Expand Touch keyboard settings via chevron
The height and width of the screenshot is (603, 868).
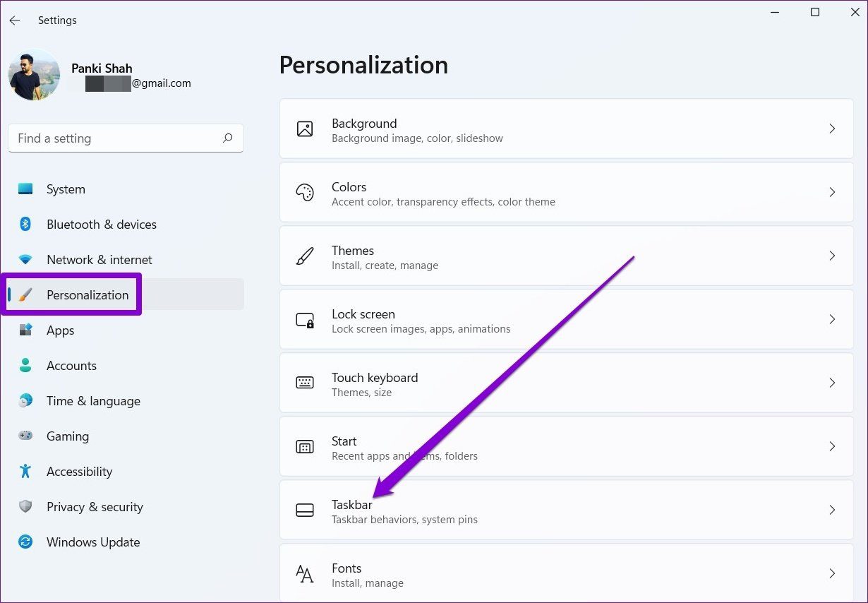coord(832,383)
